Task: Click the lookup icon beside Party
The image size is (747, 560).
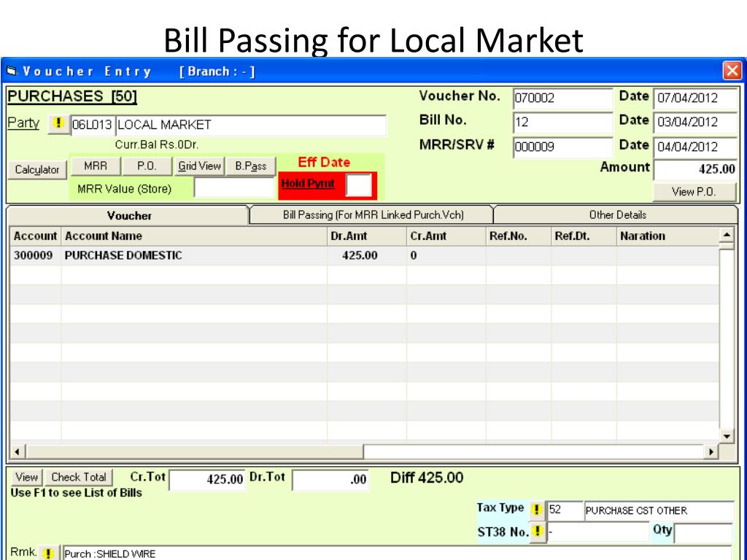Action: [58, 124]
